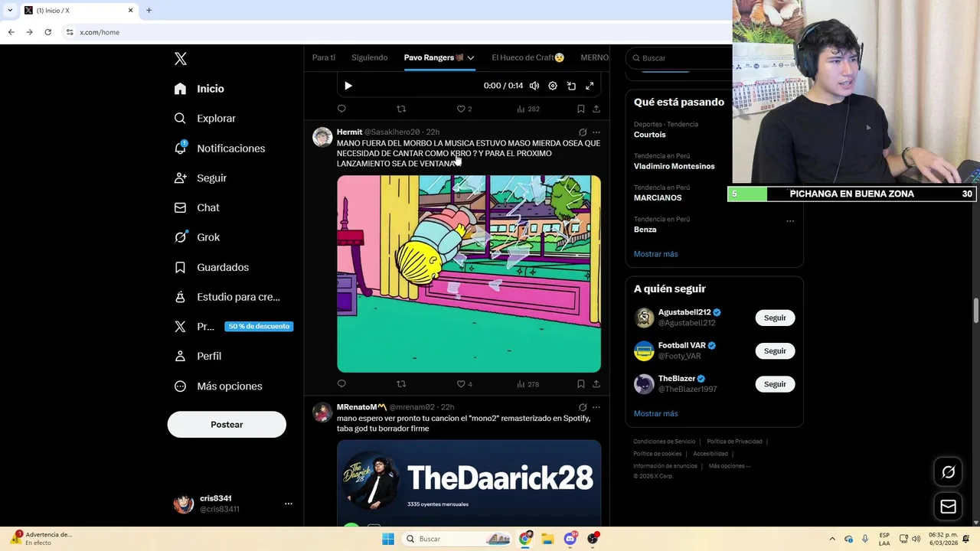
Task: Open Grok action on MRenatoM's post
Action: (x=583, y=407)
